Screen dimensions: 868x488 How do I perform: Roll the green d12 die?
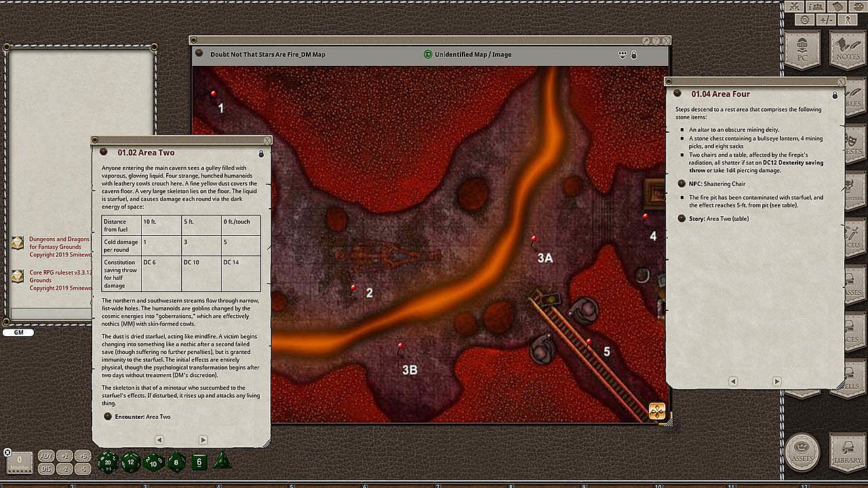pos(131,462)
